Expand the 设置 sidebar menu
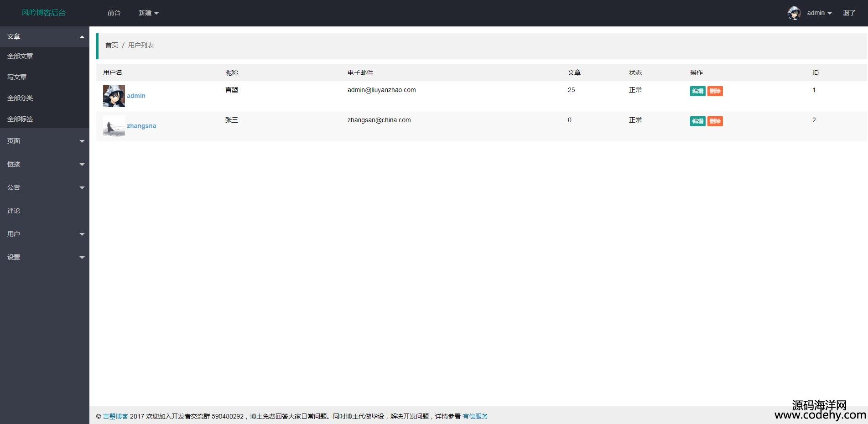The width and height of the screenshot is (868, 424). (45, 257)
